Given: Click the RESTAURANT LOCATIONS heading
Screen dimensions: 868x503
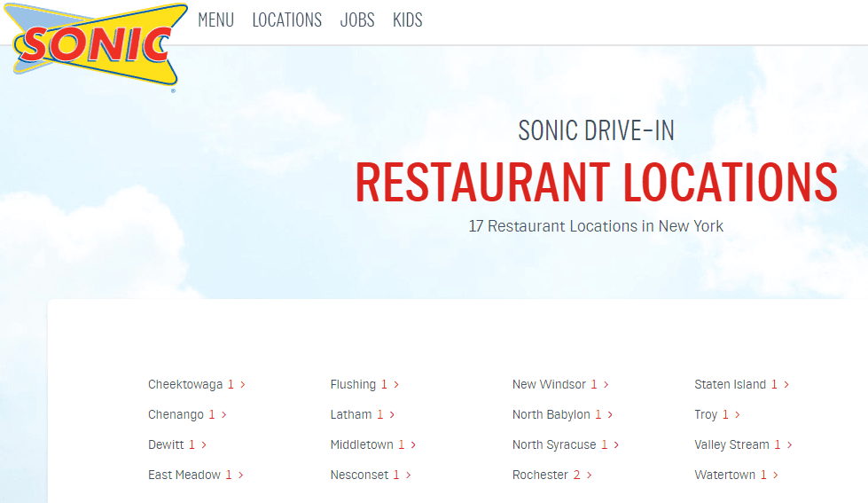Looking at the screenshot, I should point(596,182).
